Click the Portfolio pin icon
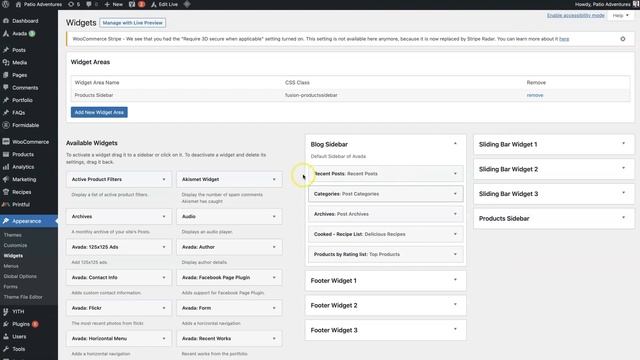The height and width of the screenshot is (360, 640). (x=6, y=100)
